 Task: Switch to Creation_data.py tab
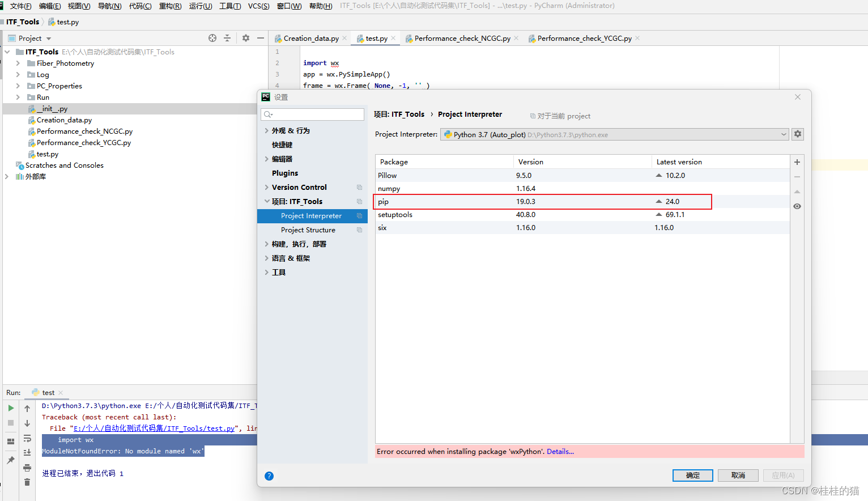pos(311,38)
